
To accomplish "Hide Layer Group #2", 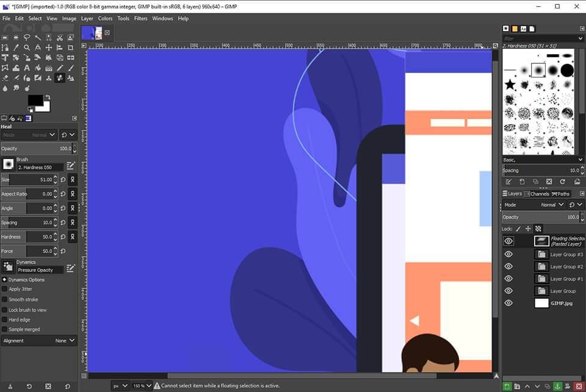I will click(508, 266).
